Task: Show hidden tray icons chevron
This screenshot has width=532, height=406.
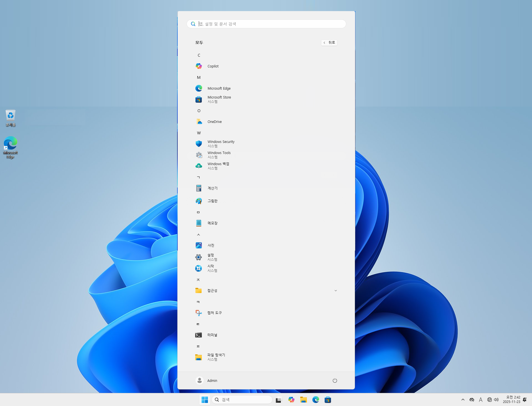Action: coord(463,400)
